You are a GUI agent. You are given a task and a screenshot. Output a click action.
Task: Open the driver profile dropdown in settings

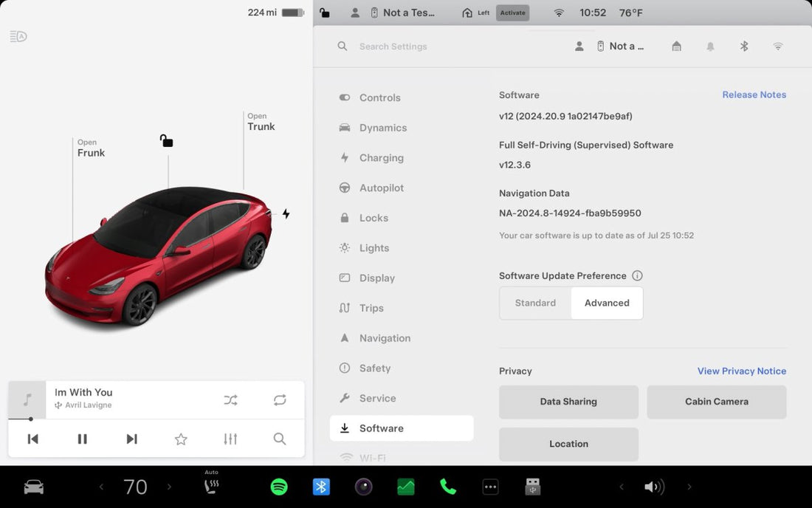(x=610, y=47)
